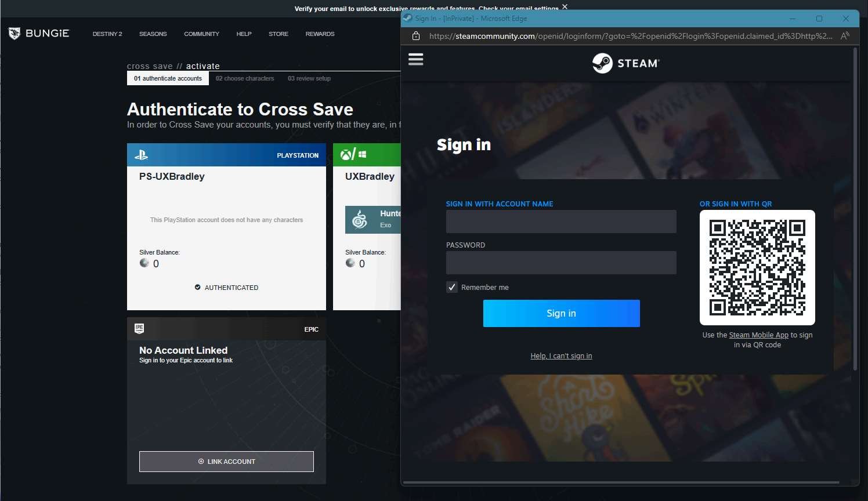Click the Read Aloud icon in Edge's address bar
Image resolution: width=868 pixels, height=501 pixels.
(845, 36)
